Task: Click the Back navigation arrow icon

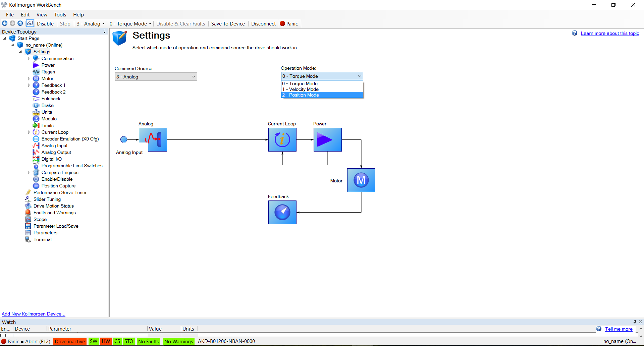Action: pyautogui.click(x=5, y=23)
